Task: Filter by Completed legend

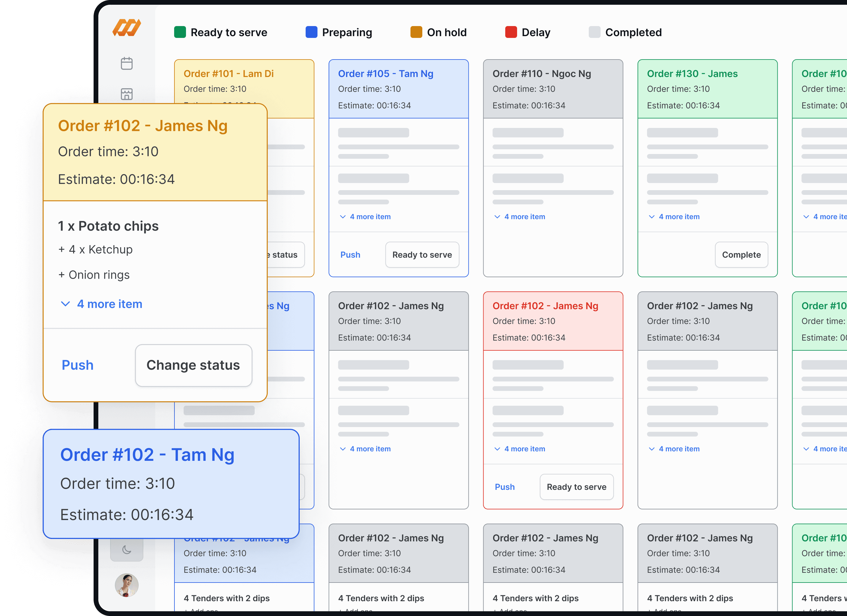Action: point(625,33)
